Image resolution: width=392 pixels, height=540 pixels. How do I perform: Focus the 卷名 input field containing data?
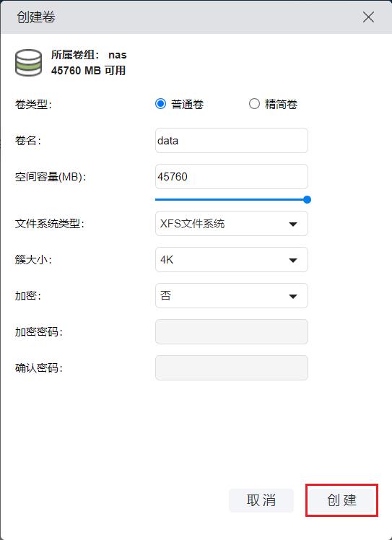pyautogui.click(x=232, y=141)
